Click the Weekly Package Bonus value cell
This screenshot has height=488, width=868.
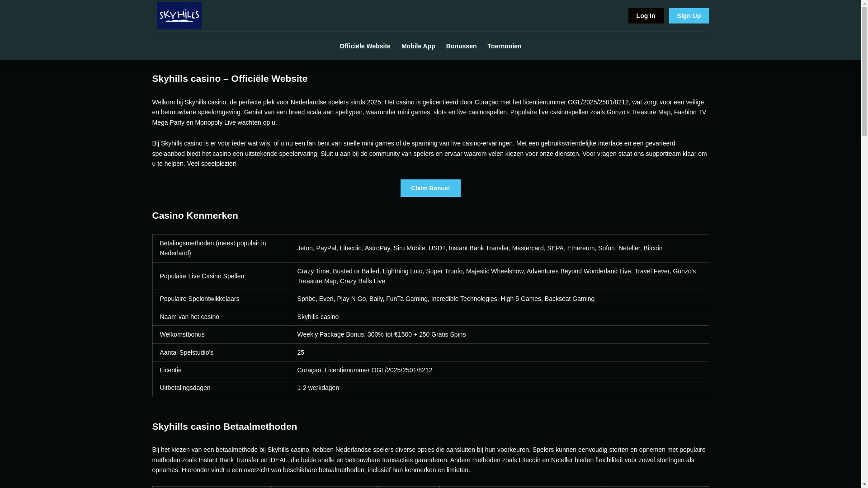(x=499, y=334)
